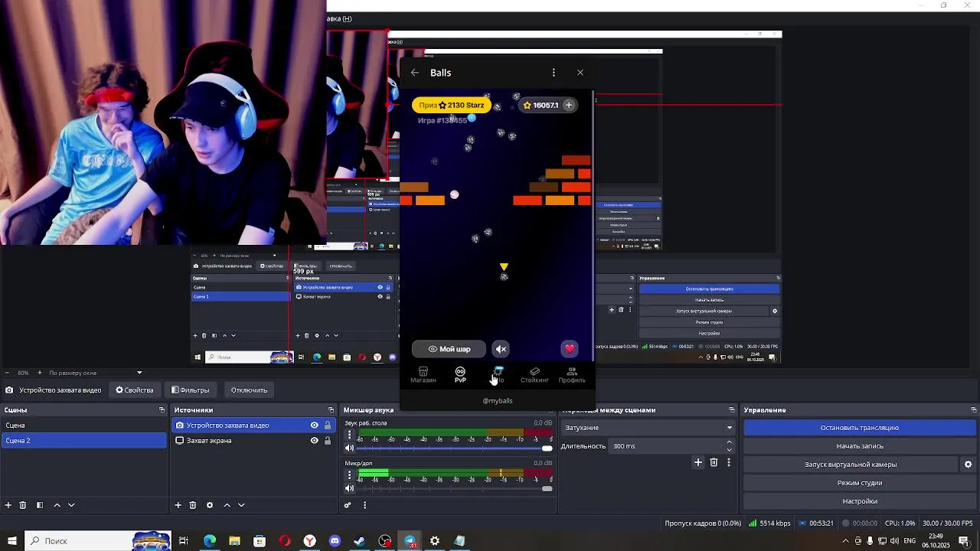Open the Стейкинг tab in Balls
The image size is (980, 551).
click(x=534, y=375)
